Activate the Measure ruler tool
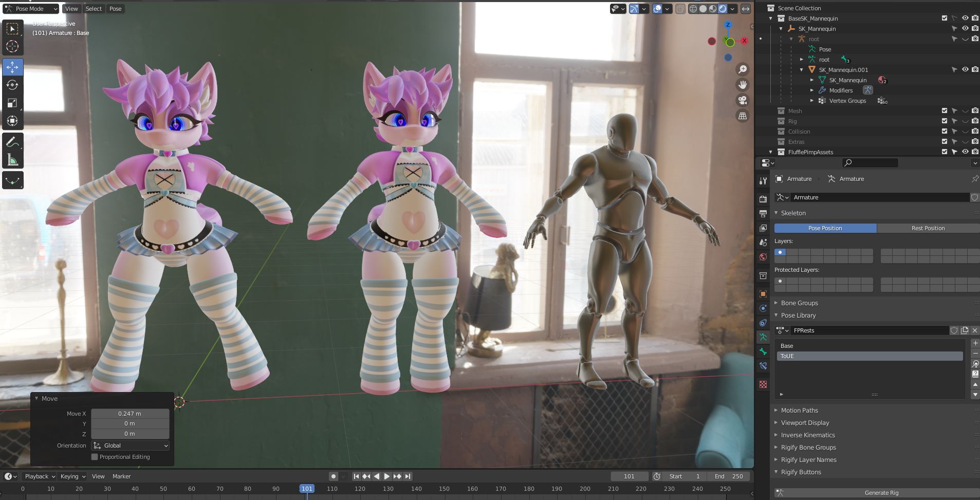Screen dimensions: 980x500 (12, 160)
